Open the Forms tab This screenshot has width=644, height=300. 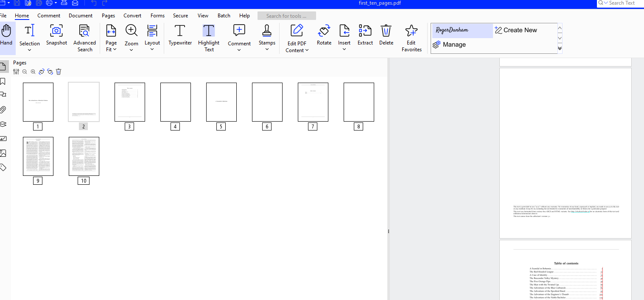point(157,16)
